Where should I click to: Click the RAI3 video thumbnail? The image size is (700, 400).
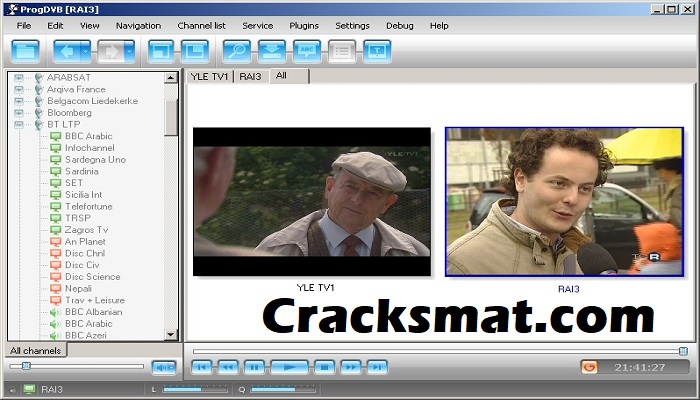pyautogui.click(x=565, y=202)
